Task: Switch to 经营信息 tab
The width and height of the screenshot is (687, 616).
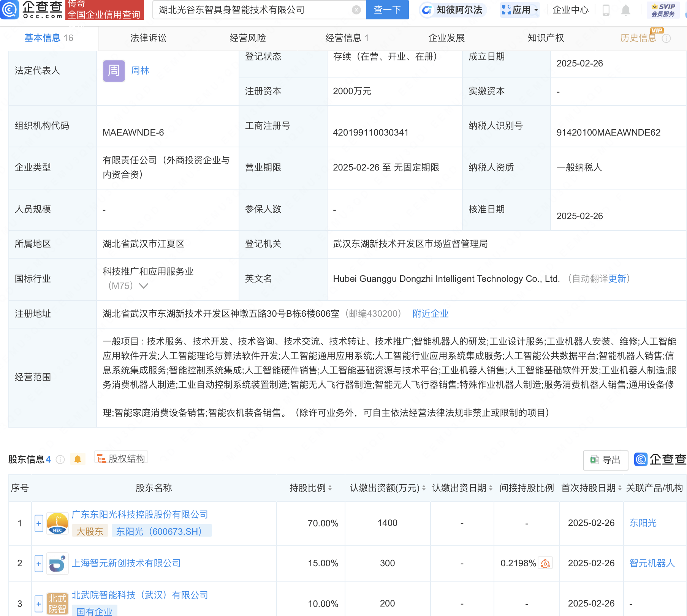Action: (347, 38)
